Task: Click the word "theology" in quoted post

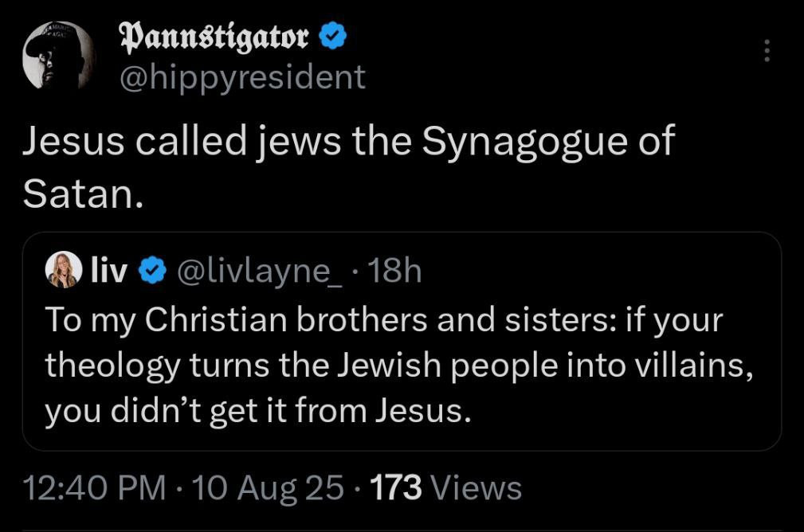Action: coord(112,365)
